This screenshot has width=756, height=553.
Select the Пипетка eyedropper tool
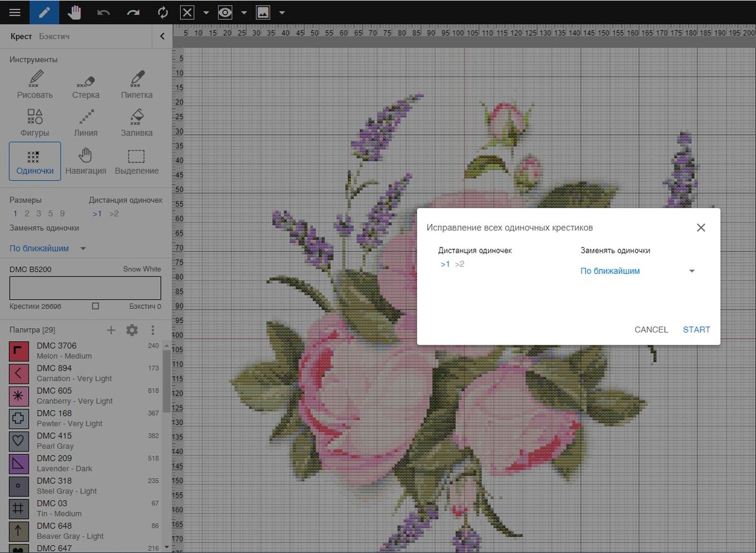click(x=137, y=85)
